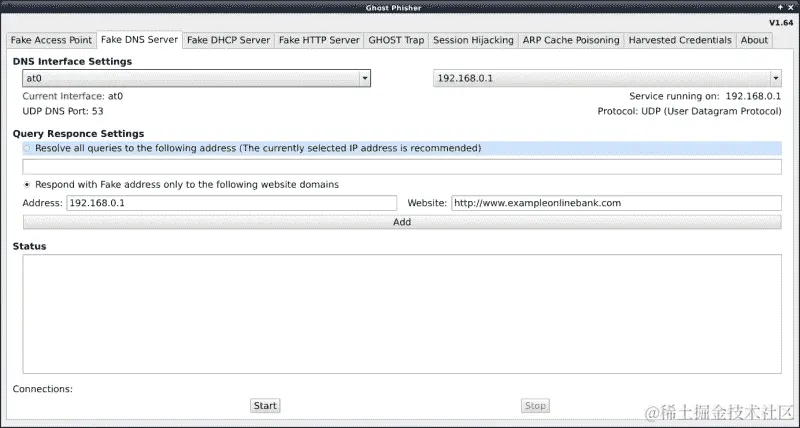Click the Stop button
Viewport: 800px width, 428px height.
click(x=535, y=406)
